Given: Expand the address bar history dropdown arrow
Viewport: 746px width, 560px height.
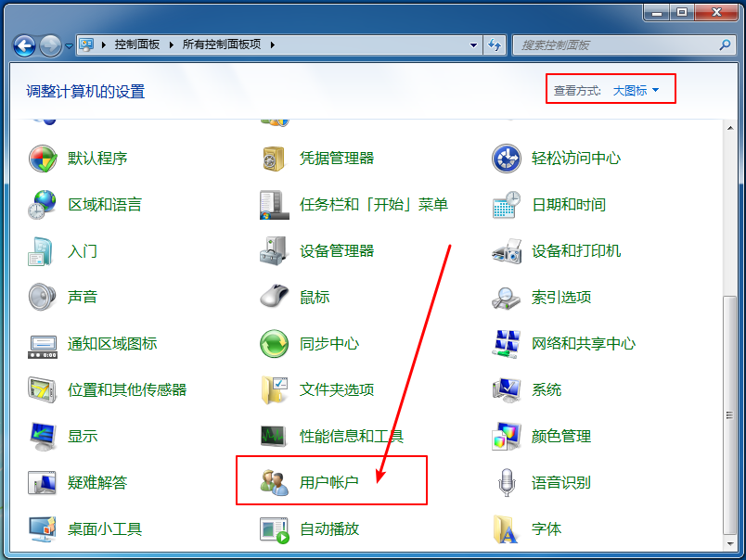Looking at the screenshot, I should click(473, 45).
